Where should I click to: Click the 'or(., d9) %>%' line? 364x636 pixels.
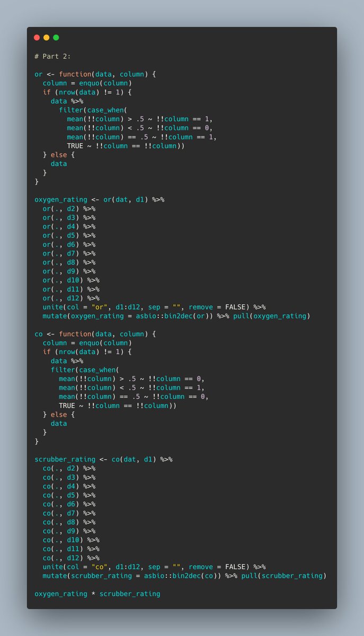[69, 271]
